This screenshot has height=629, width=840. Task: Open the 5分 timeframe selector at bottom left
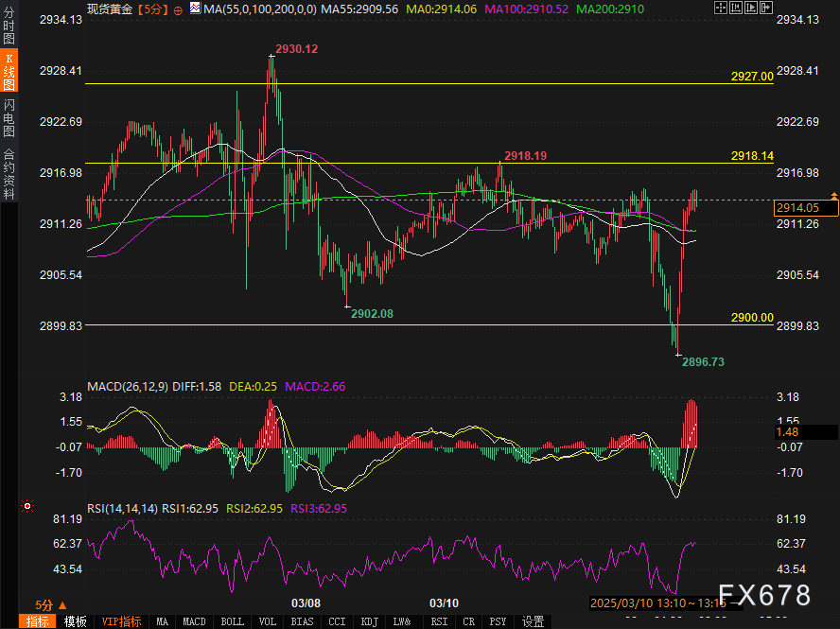click(50, 604)
